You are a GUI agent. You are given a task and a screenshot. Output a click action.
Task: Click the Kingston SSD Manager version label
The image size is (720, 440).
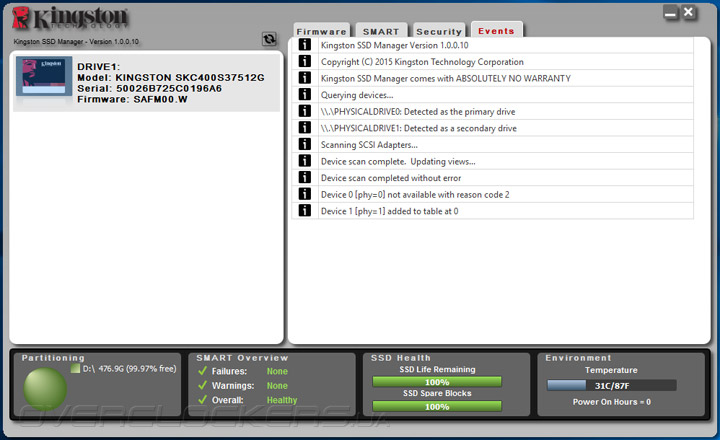click(76, 41)
